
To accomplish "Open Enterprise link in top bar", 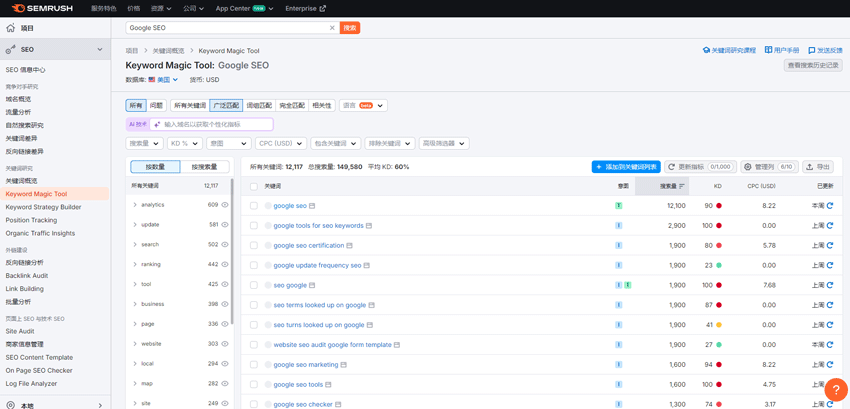I will tap(306, 8).
